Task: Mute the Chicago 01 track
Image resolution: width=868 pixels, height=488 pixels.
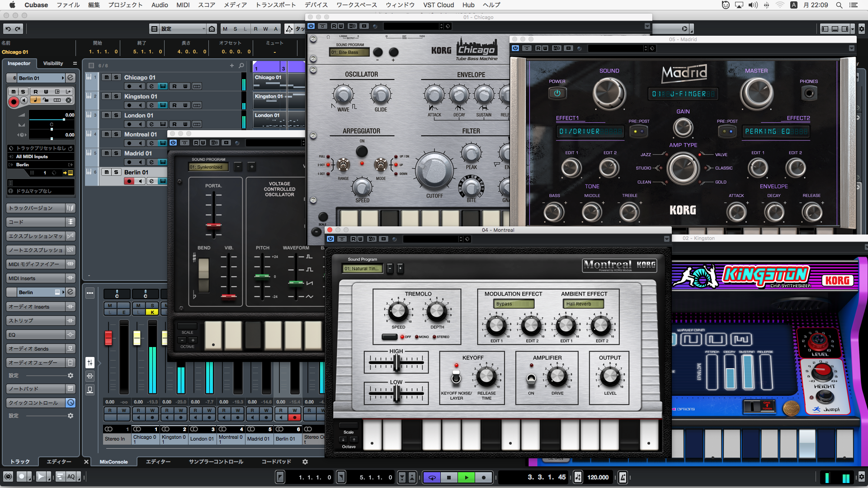Action: click(106, 77)
